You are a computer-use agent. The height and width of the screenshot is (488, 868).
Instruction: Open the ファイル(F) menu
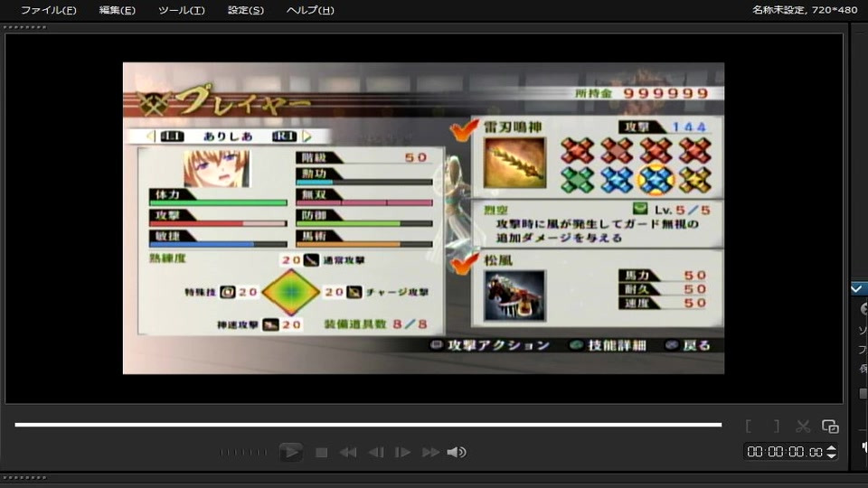(x=48, y=10)
